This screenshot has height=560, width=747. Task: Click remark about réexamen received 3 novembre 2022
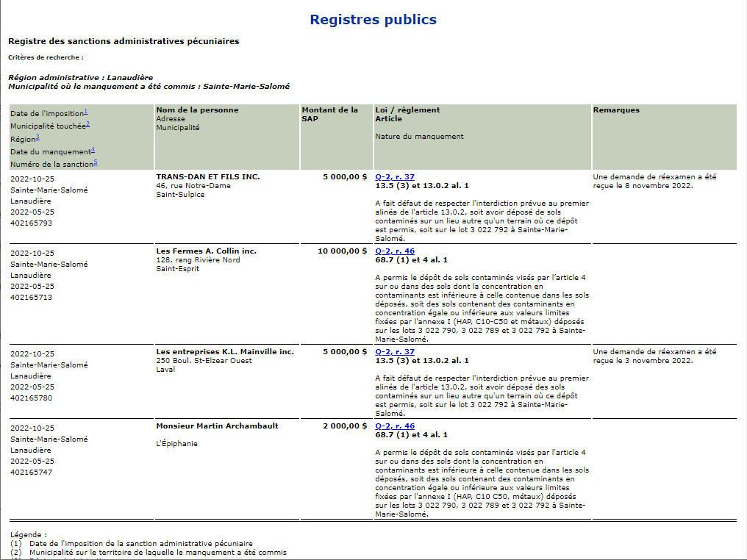click(x=654, y=356)
